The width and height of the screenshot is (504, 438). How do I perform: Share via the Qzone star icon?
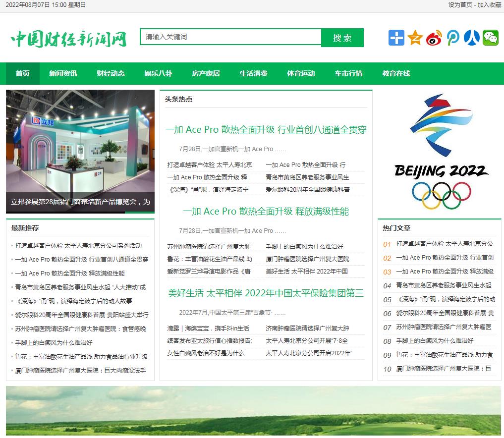click(415, 38)
